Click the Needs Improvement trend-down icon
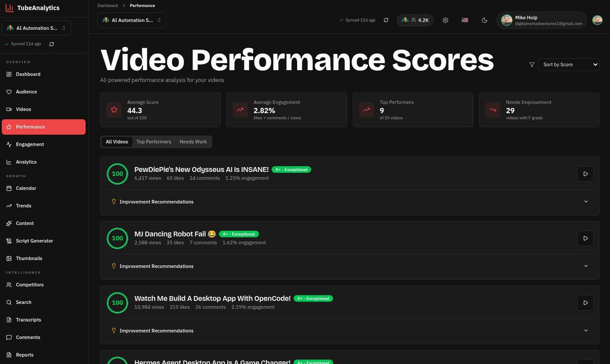This screenshot has height=364, width=610. pyautogui.click(x=492, y=110)
